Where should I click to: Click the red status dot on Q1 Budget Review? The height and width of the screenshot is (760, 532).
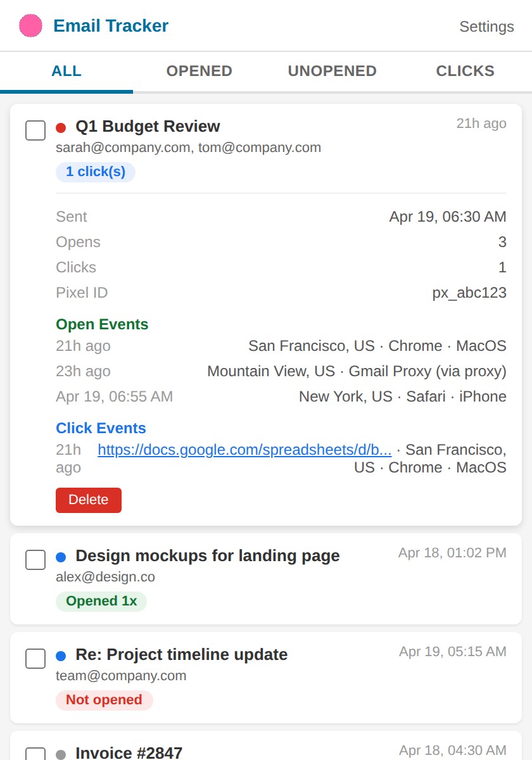[61, 127]
